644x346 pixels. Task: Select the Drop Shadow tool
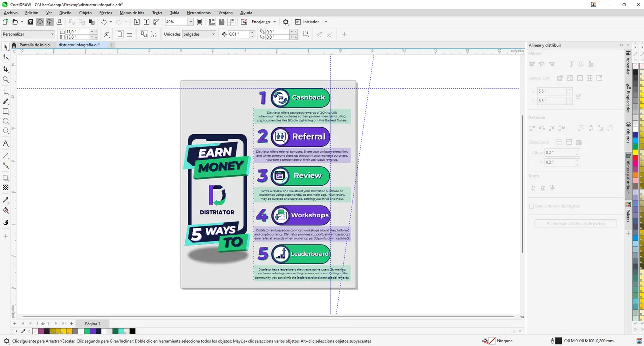click(x=6, y=178)
